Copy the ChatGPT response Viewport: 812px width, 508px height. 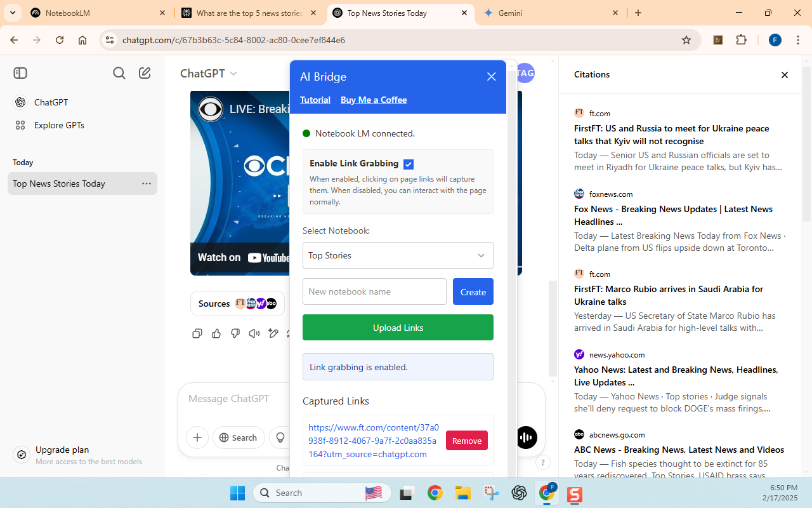point(197,333)
